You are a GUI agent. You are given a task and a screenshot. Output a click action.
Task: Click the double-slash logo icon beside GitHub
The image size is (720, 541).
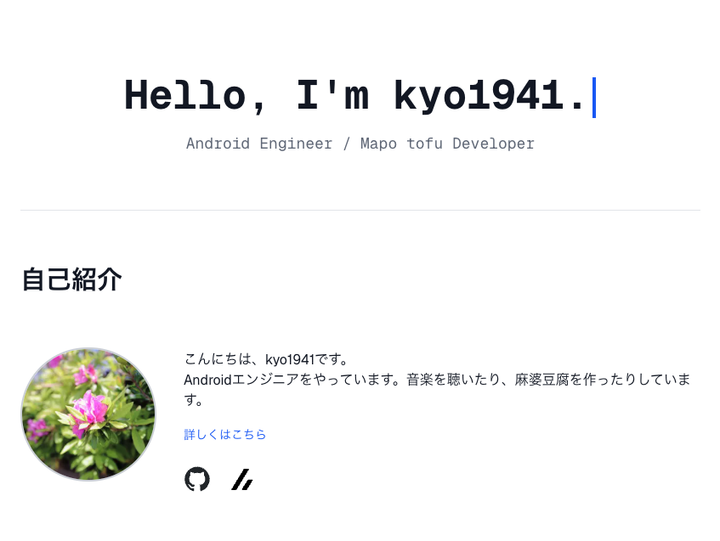tap(242, 479)
